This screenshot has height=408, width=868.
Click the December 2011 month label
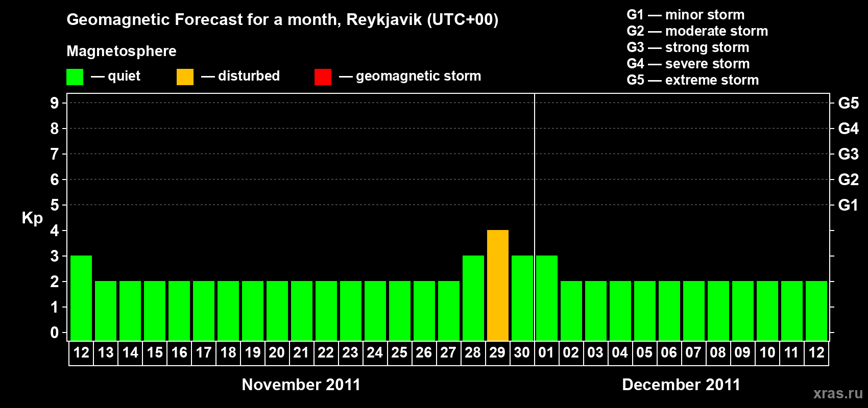pos(681,385)
